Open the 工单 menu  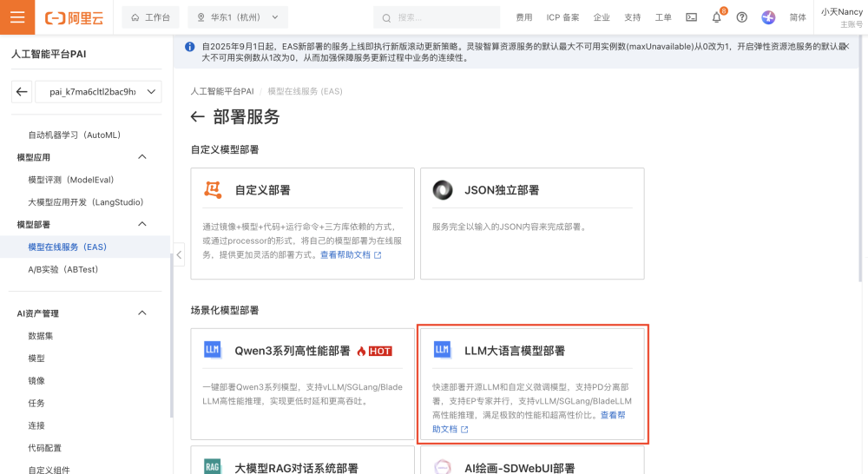pos(663,17)
